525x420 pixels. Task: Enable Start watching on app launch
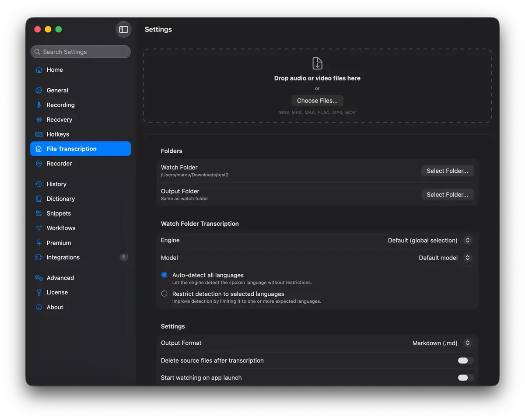(x=465, y=378)
